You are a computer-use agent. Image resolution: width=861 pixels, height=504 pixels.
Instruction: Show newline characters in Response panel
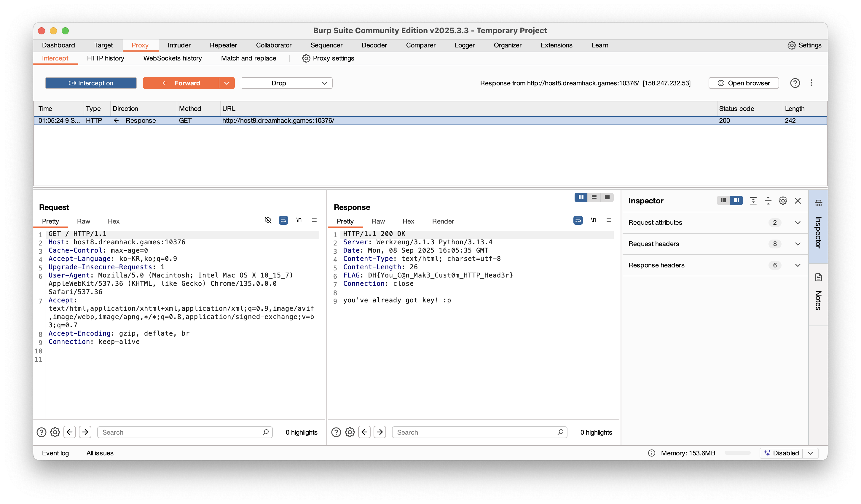coord(594,220)
